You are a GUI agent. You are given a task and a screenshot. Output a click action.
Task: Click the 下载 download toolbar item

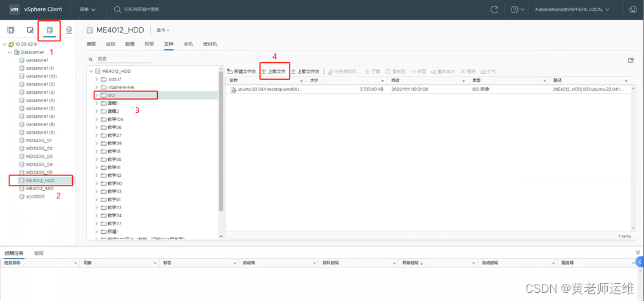[373, 72]
